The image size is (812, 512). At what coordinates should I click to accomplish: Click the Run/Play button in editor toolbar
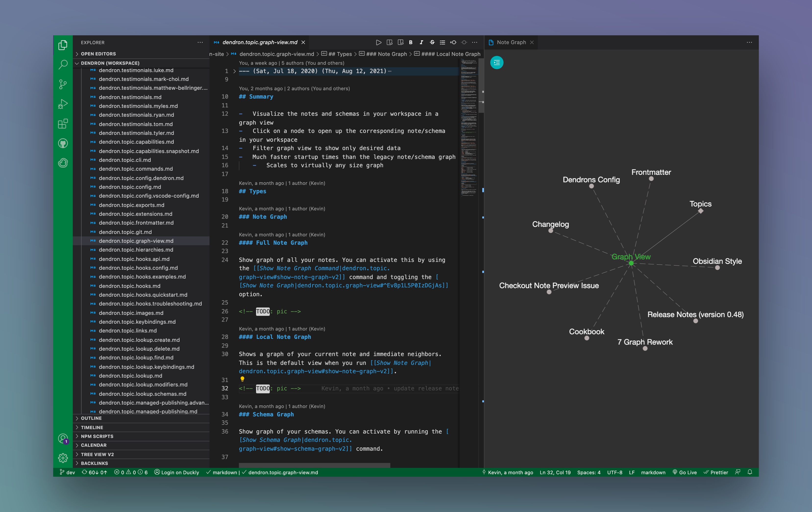[378, 42]
